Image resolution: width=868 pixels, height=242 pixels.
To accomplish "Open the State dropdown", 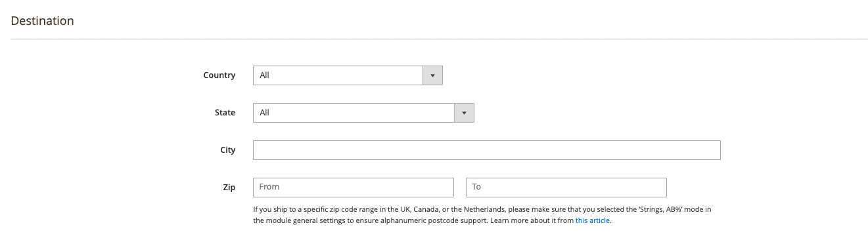I will click(x=363, y=113).
